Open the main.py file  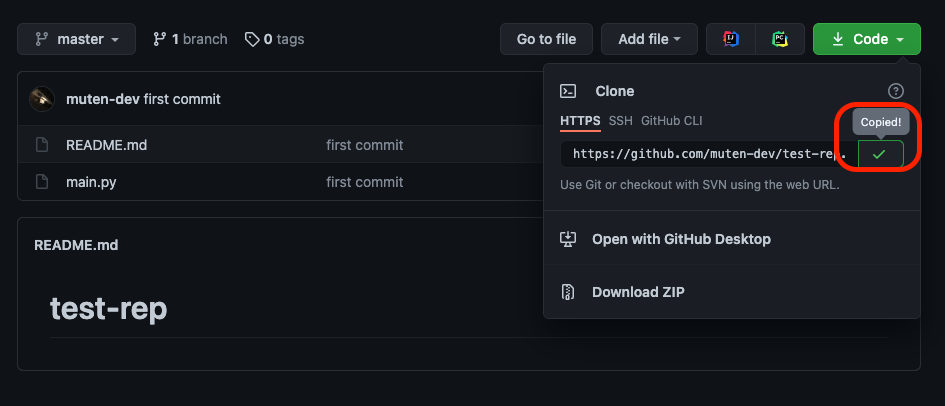tap(91, 182)
